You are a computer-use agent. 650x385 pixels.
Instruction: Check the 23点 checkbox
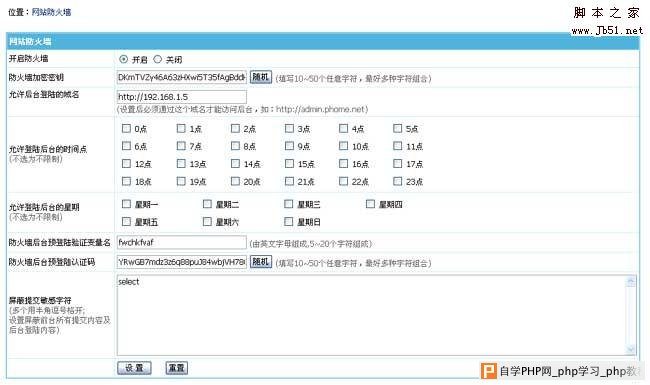397,181
